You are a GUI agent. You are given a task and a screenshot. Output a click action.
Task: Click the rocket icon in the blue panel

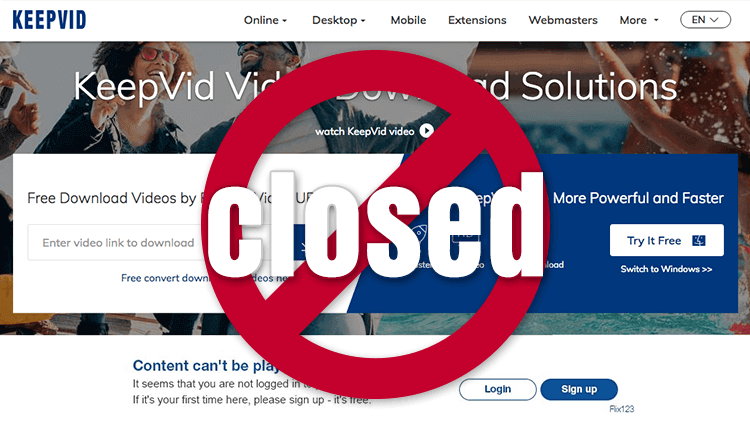click(x=419, y=234)
